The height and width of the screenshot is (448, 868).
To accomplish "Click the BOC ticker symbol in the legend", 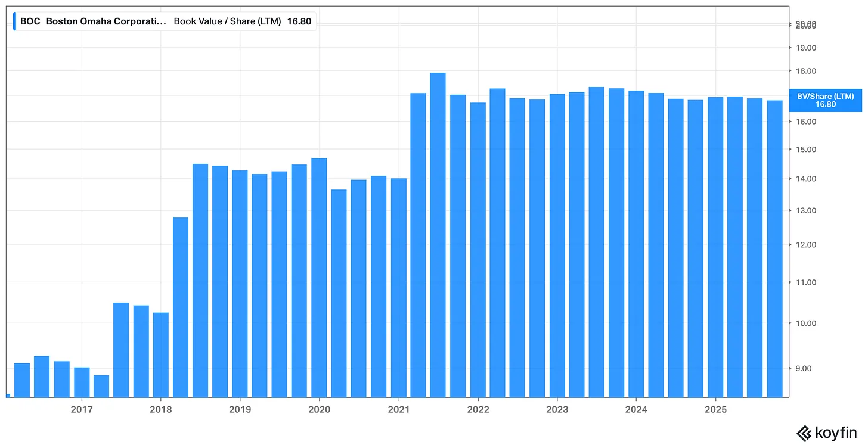I will (x=30, y=21).
